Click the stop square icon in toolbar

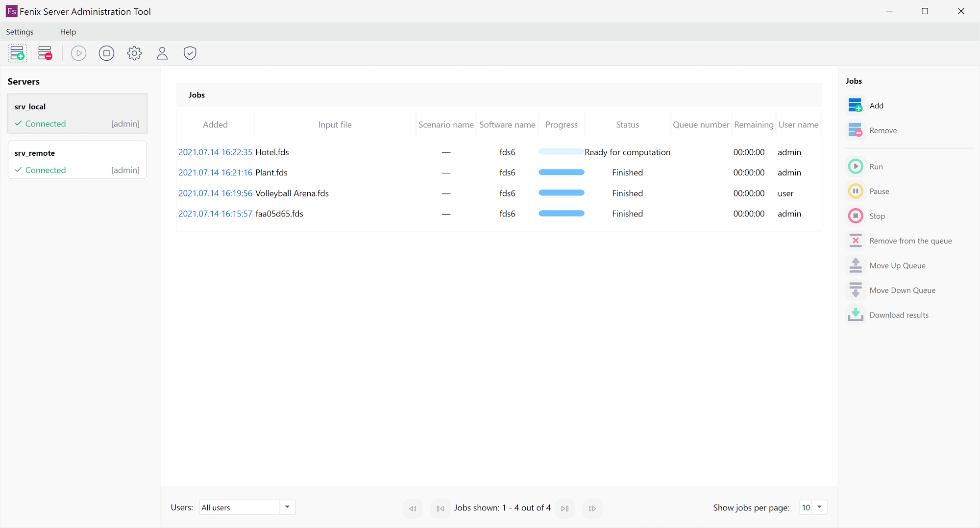point(106,53)
